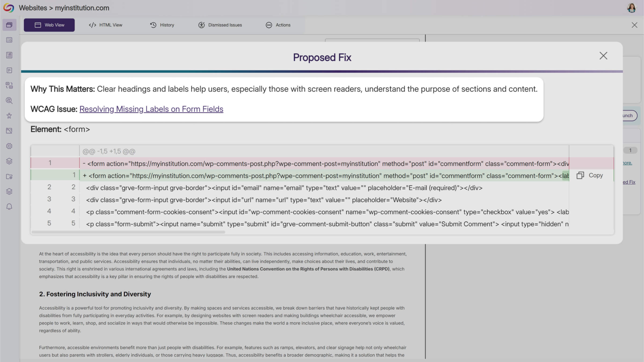This screenshot has height=362, width=644.
Task: Click the horizontal scrollbar of the code diff
Action: point(128,232)
